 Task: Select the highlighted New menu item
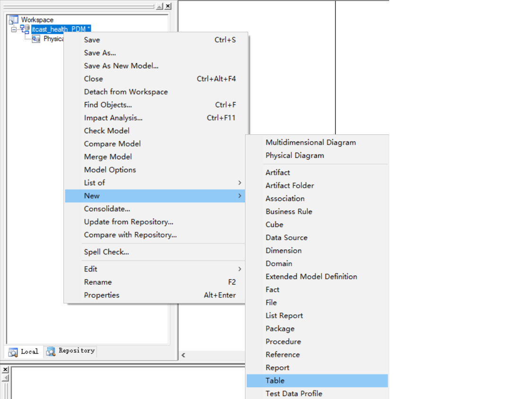[x=155, y=196]
